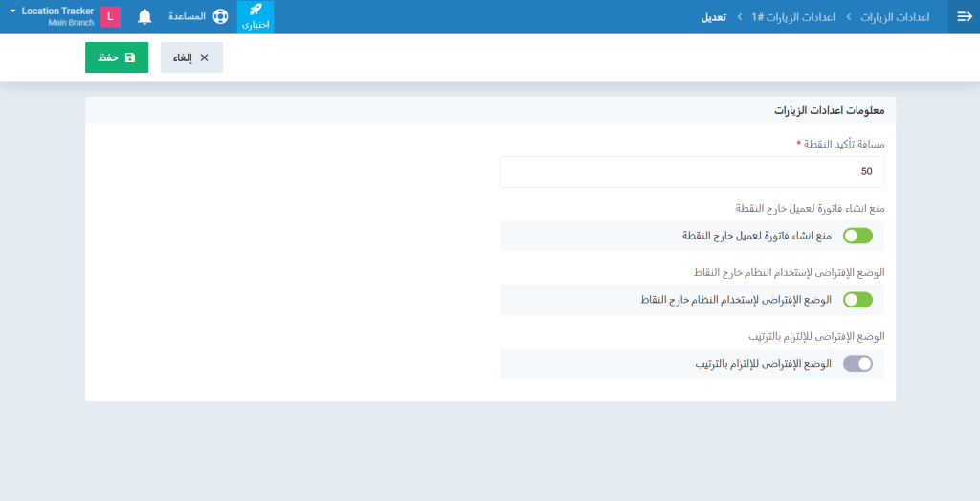
Task: Click the Main Branch text under Location Tracker
Action: pos(70,22)
